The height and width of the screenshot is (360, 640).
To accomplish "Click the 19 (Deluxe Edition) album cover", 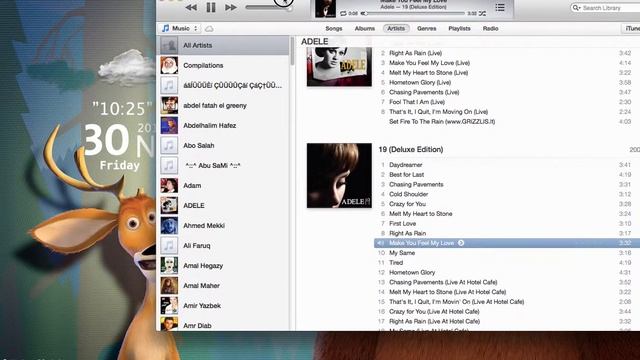I will click(x=339, y=176).
